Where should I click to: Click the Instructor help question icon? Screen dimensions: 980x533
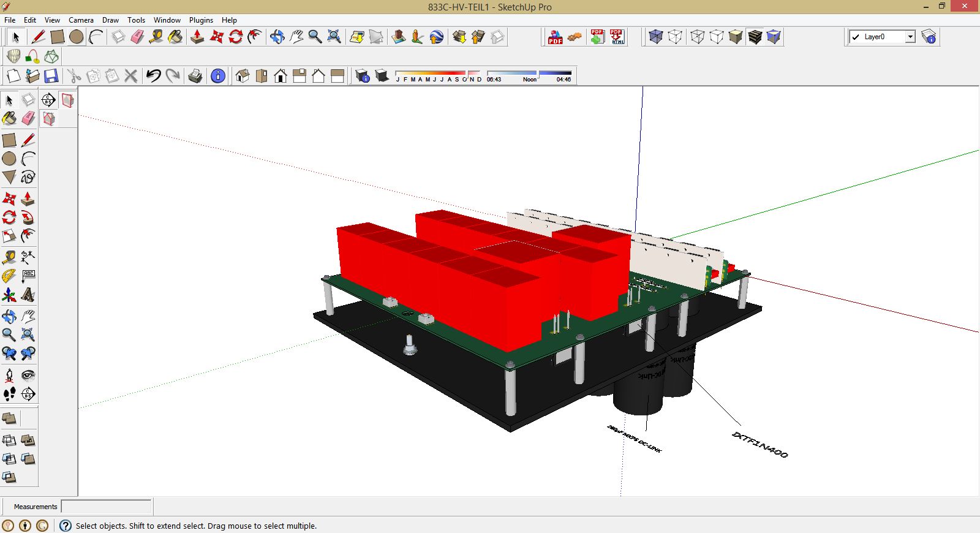point(65,526)
